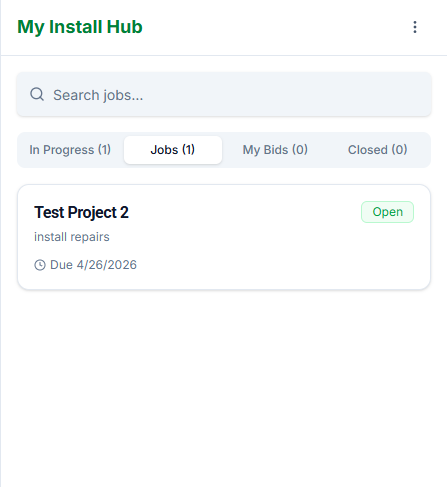This screenshot has width=447, height=487.
Task: Focus the Search jobs input field
Action: click(224, 94)
